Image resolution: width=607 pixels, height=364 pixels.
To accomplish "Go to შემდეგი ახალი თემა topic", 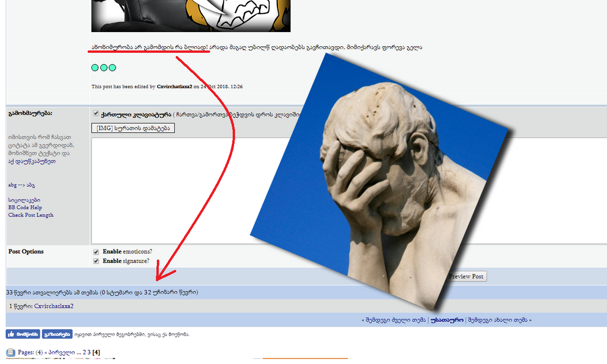I will coord(498,320).
